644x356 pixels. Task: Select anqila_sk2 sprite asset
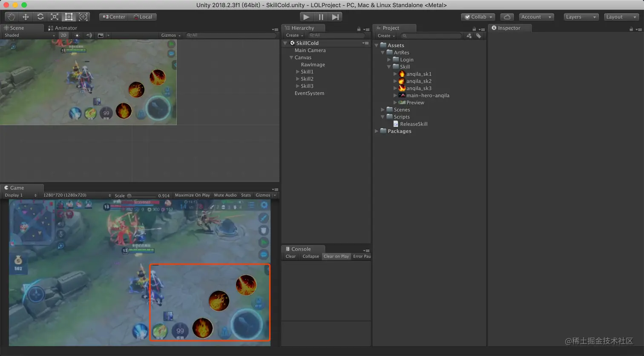(419, 81)
